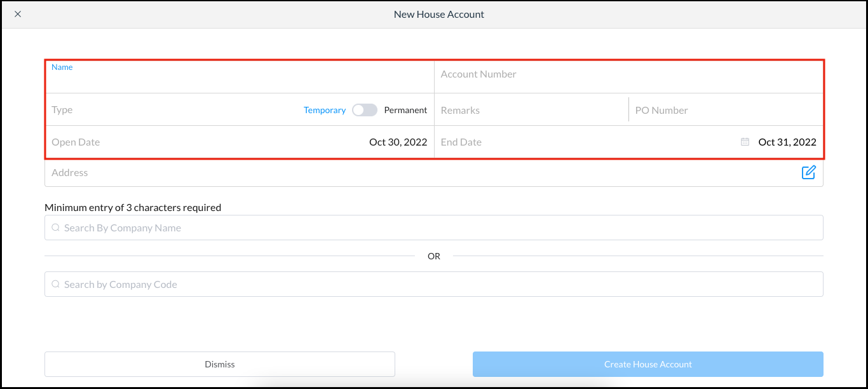This screenshot has height=389, width=868.
Task: Flip the Temporary/Permanent switch
Action: [364, 109]
